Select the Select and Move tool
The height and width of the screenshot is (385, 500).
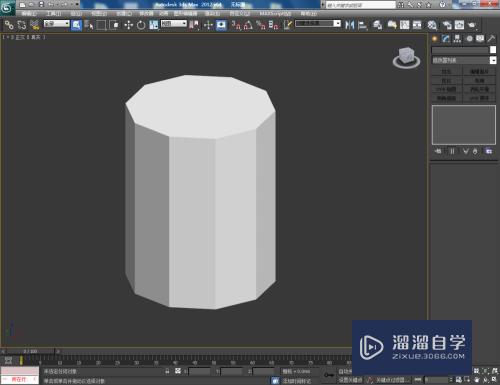128,25
